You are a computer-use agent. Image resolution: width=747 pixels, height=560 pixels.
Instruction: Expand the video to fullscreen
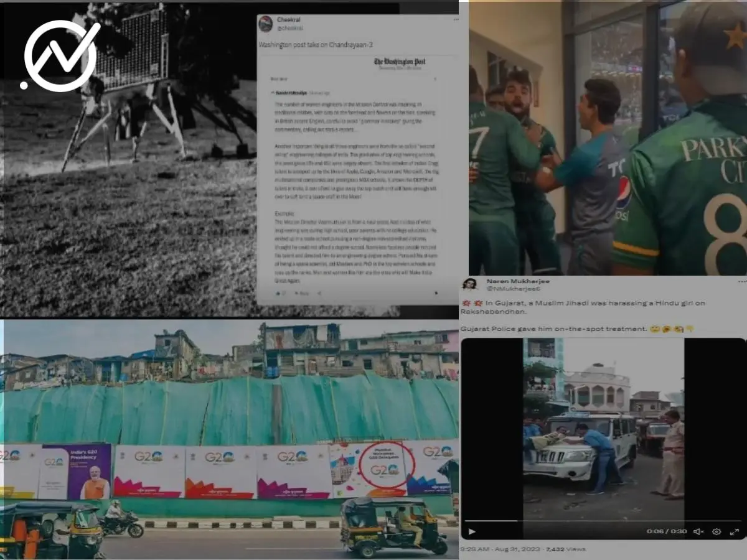click(735, 531)
